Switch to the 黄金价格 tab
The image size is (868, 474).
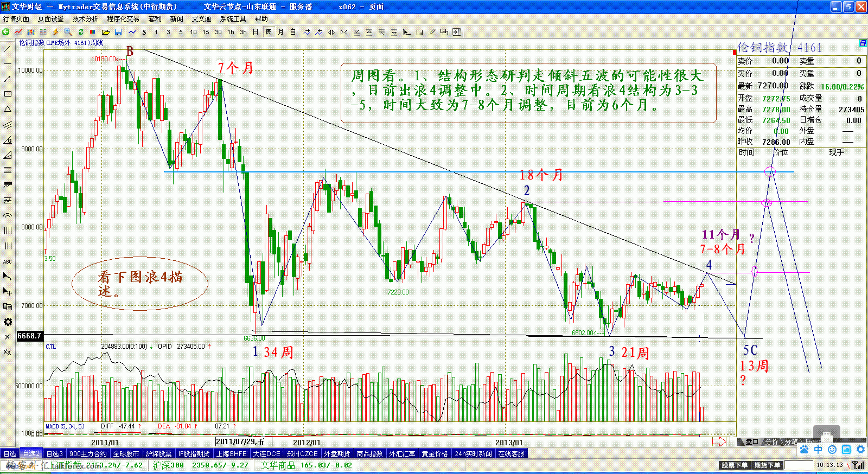pyautogui.click(x=435, y=453)
